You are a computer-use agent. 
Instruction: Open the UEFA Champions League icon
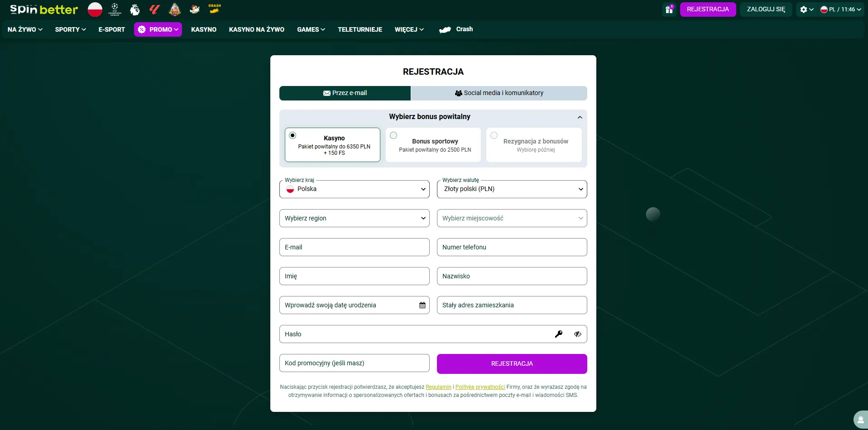pyautogui.click(x=115, y=9)
